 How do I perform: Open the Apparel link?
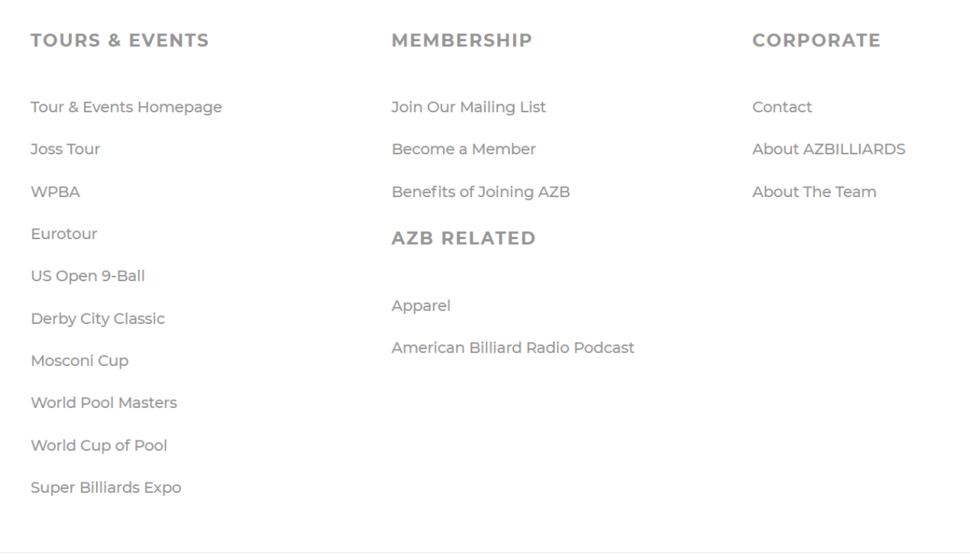421,305
